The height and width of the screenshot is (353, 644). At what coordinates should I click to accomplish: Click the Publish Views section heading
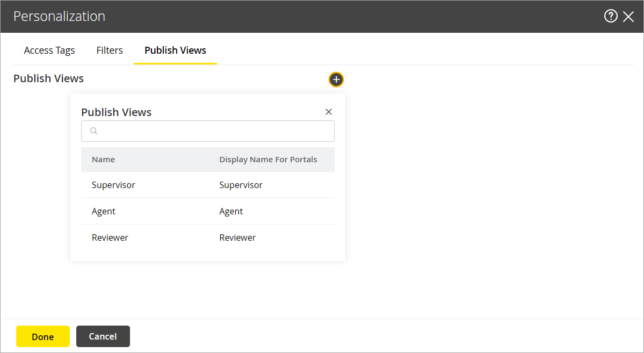(48, 78)
